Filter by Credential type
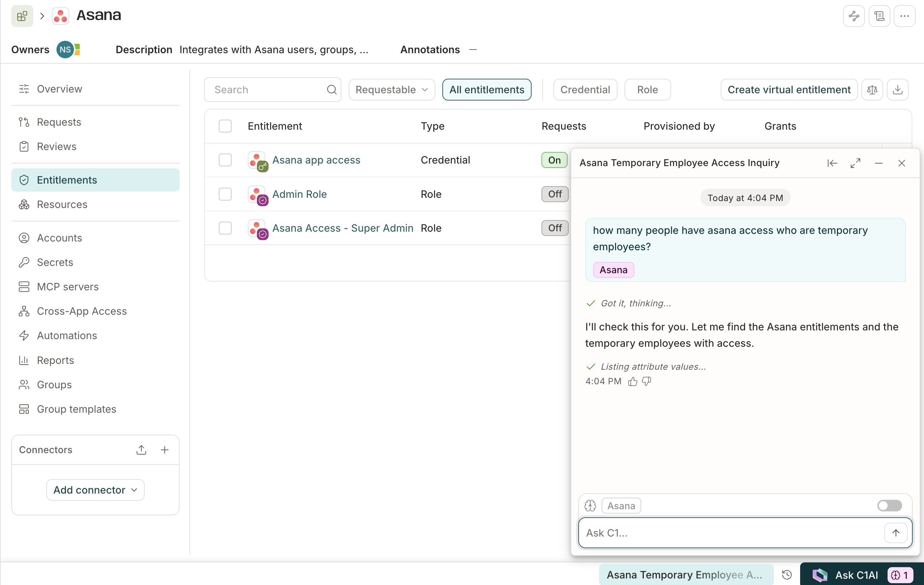924x585 pixels. click(585, 90)
